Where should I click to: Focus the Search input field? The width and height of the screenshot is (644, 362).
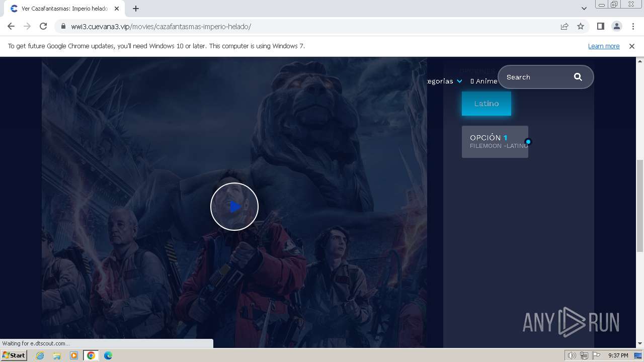tap(537, 77)
